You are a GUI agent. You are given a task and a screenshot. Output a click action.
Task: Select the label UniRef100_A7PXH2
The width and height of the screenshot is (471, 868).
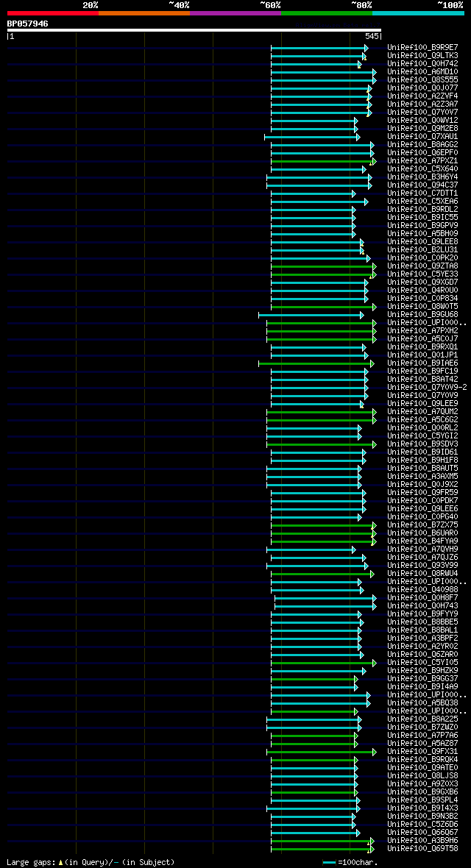422,330
